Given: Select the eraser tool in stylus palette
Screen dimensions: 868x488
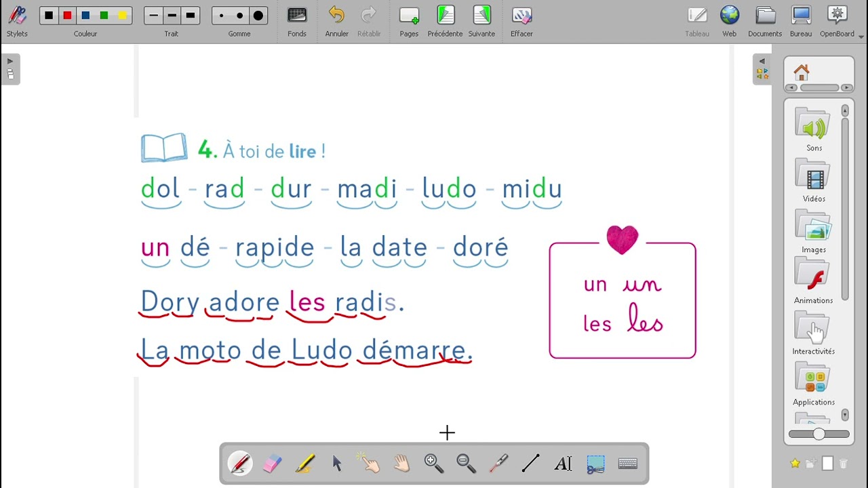Looking at the screenshot, I should click(272, 464).
